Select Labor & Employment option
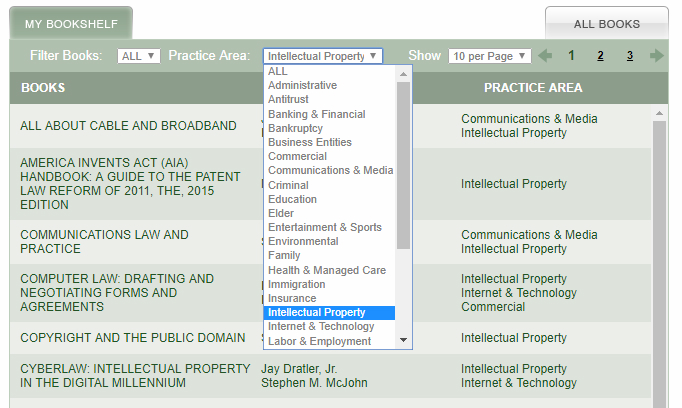The width and height of the screenshot is (682, 408). tap(319, 341)
